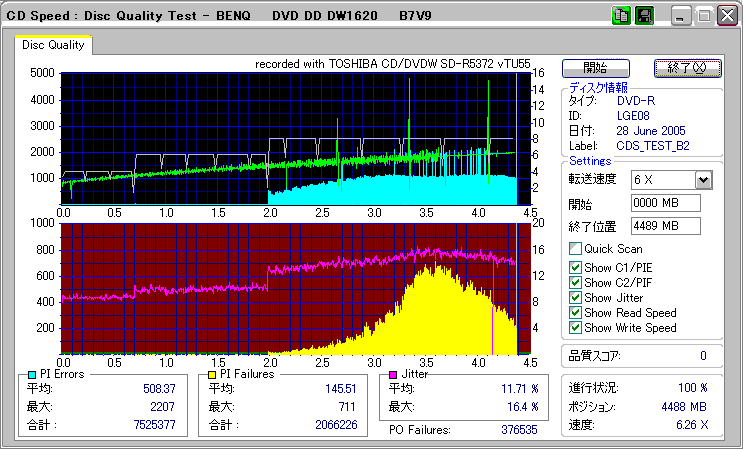The image size is (743, 449).
Task: Uncheck Show Read Speed
Action: pos(575,313)
